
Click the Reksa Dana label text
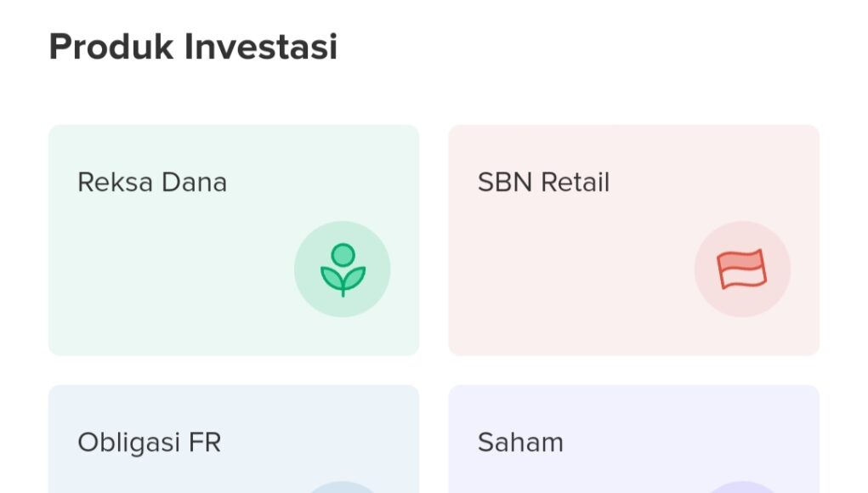pos(151,182)
